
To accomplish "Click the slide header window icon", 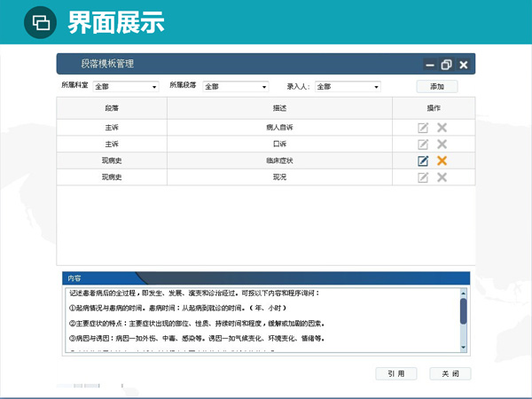I will (x=41, y=22).
